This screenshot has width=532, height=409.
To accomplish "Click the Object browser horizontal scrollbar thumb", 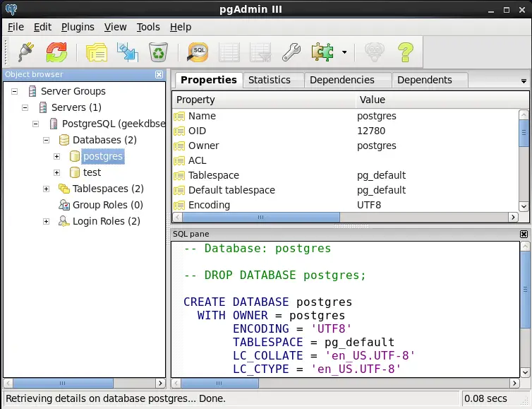I will [x=63, y=383].
